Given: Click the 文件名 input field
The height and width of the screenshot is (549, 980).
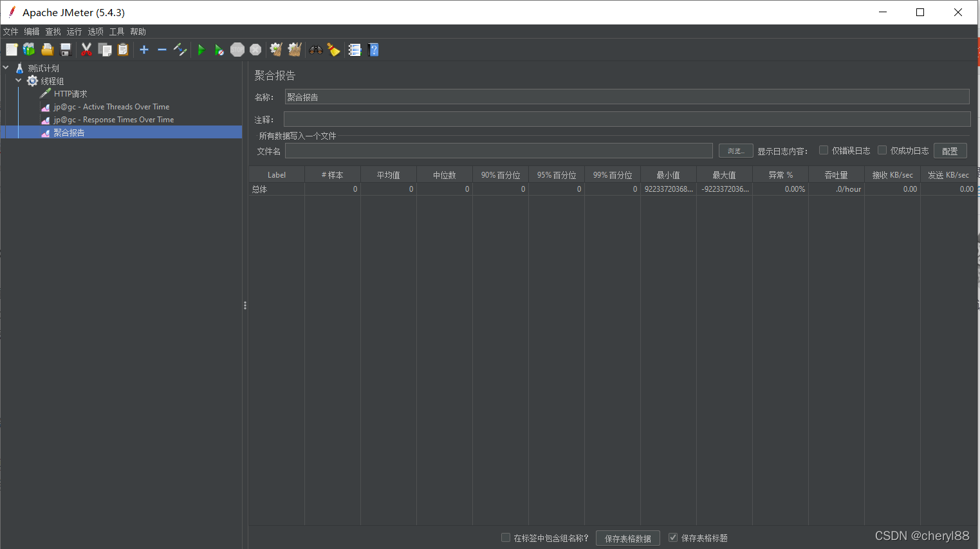Looking at the screenshot, I should (x=499, y=151).
